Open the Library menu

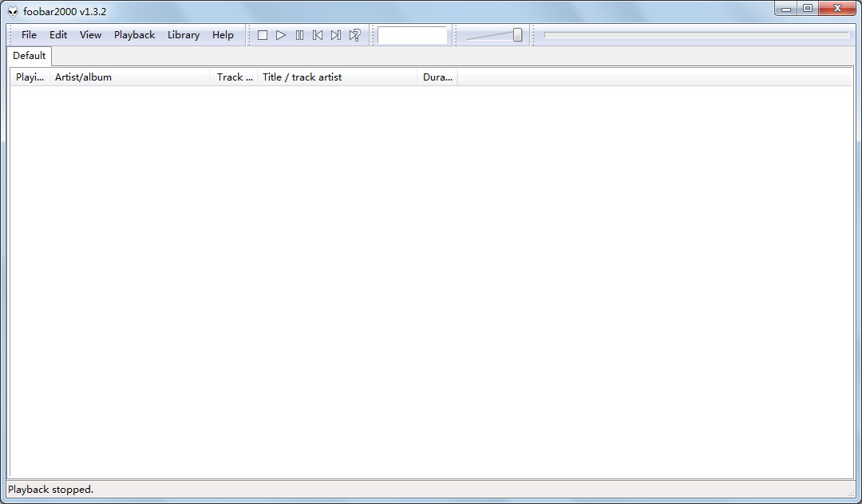tap(184, 34)
